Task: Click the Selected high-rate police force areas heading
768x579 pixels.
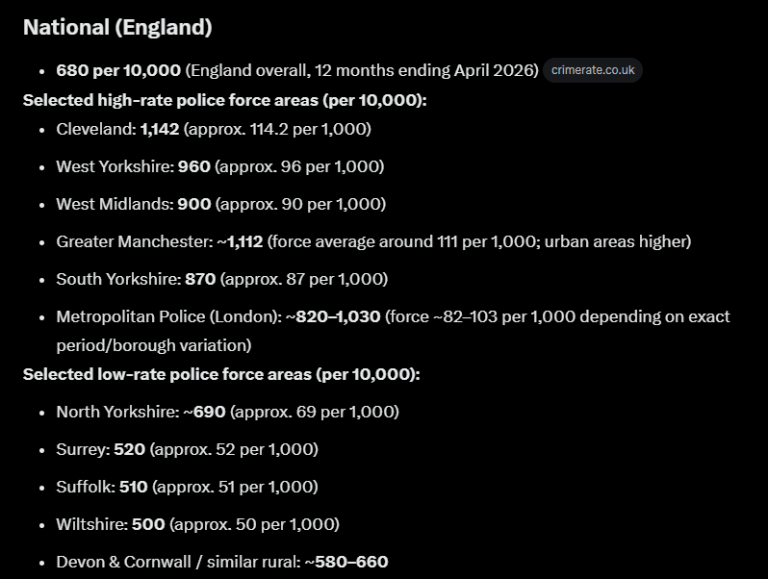Action: (225, 100)
